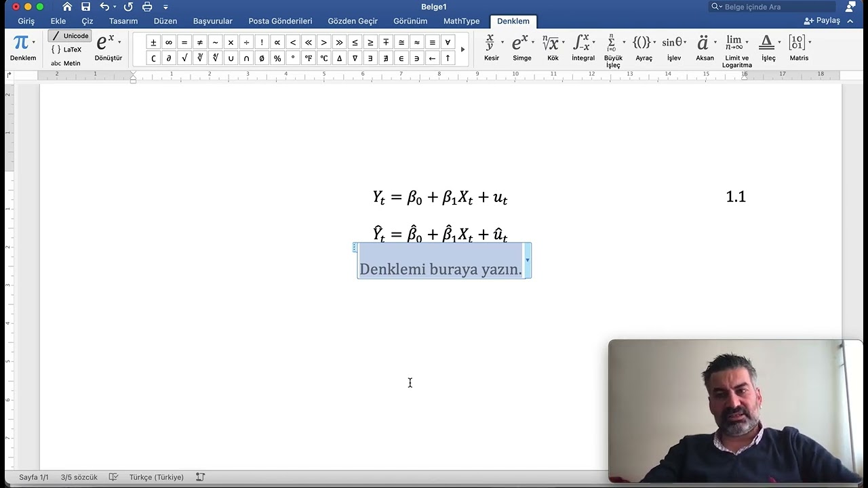
Task: Insert the less-than-or-equal symbol
Action: [x=355, y=42]
